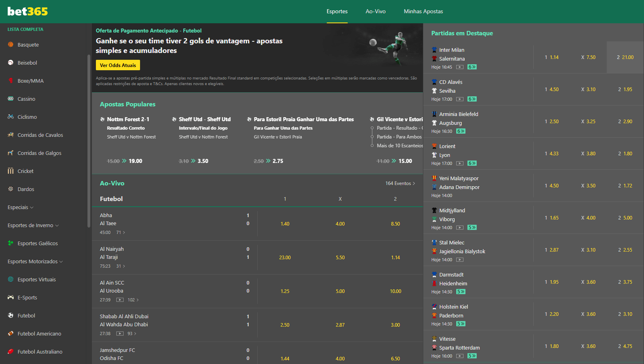Expand the Especiais section
Viewport: 644px width, 364px height.
pyautogui.click(x=20, y=207)
